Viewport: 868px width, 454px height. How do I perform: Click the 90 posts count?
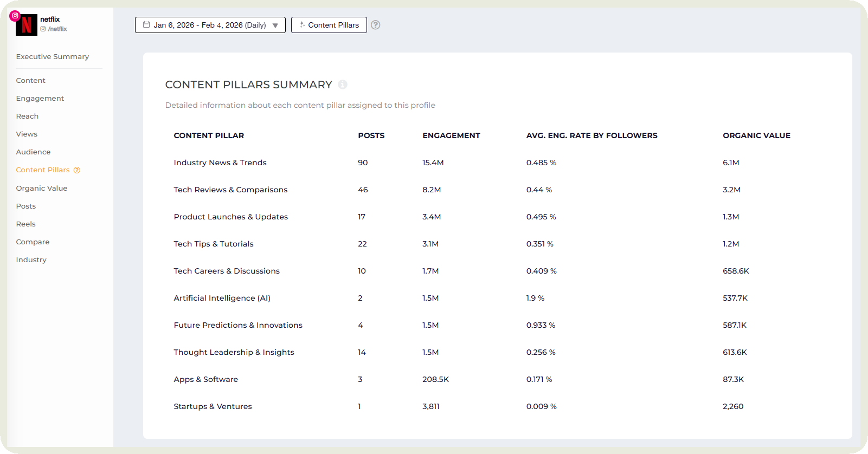363,163
